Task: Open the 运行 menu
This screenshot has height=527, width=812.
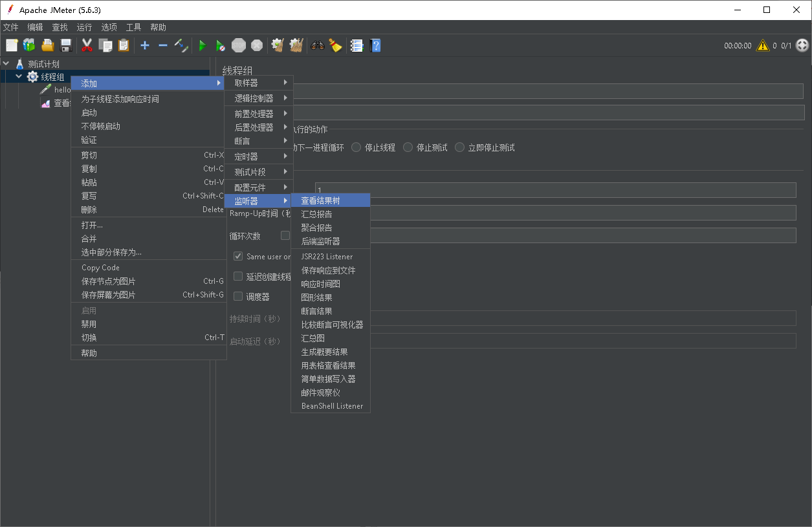Action: pyautogui.click(x=84, y=27)
